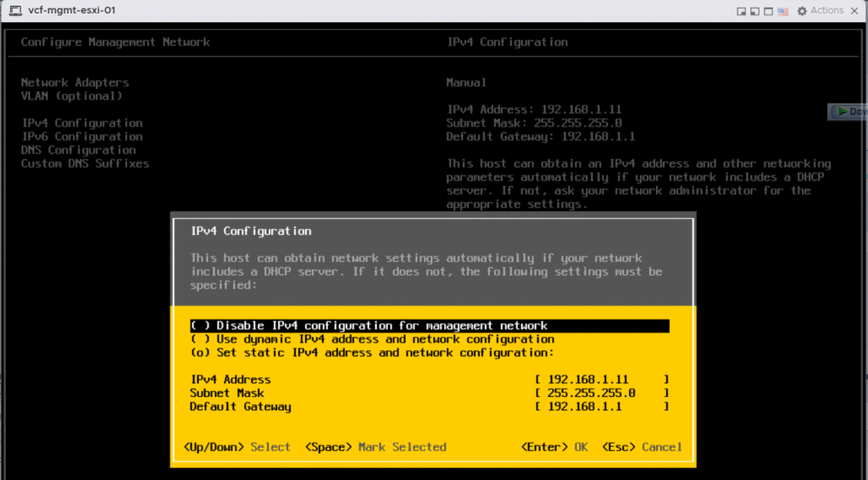Click the full-window console view icon
This screenshot has width=868, height=480.
coord(767,11)
